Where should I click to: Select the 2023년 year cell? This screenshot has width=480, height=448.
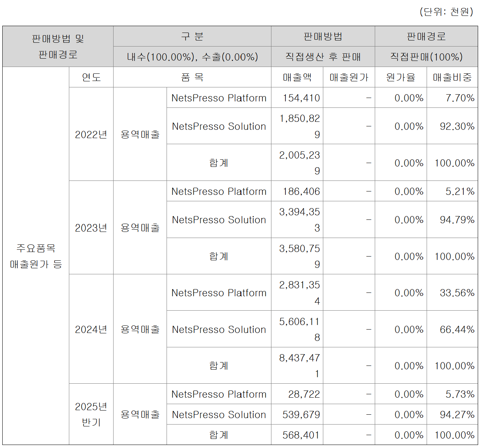pos(91,228)
